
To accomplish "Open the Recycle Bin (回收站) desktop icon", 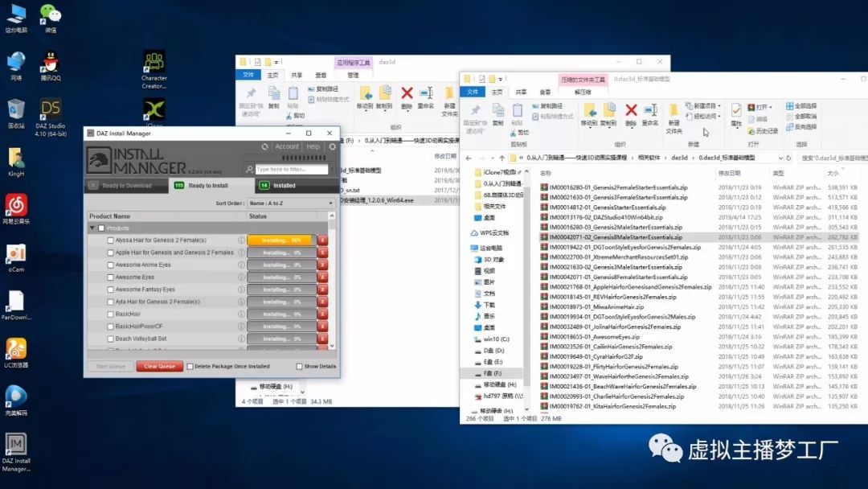I will tap(16, 115).
